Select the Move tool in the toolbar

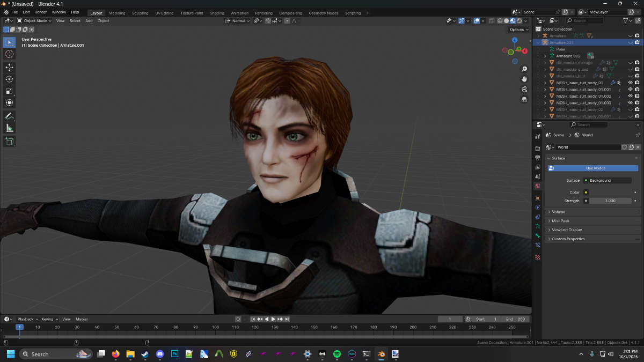tap(9, 67)
